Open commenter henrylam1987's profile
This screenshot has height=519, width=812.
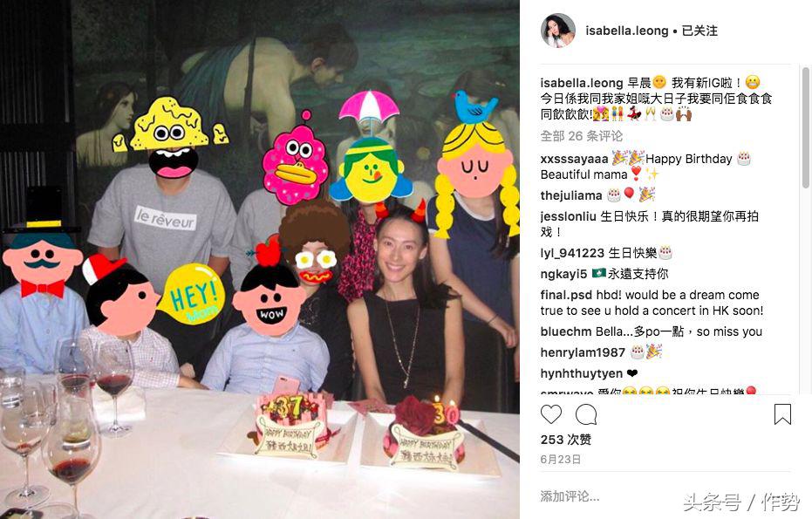[583, 352]
